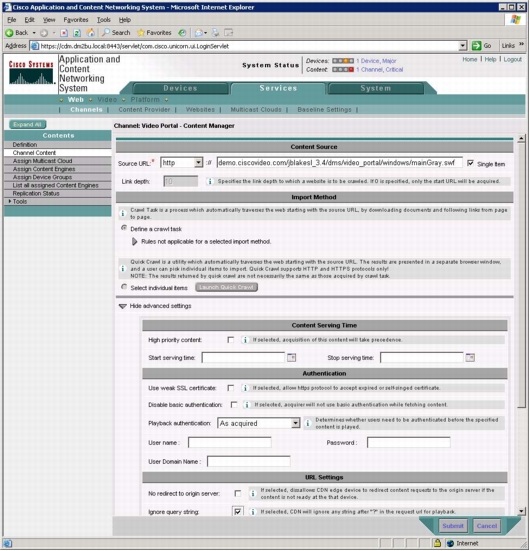Click the content pane scroll up arrow
530x551 pixels.
[521, 138]
